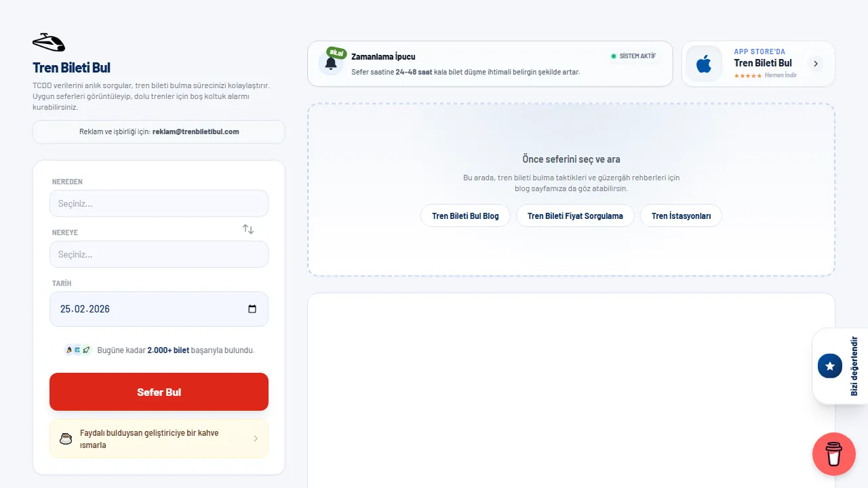Click the Hemen İndir link

pos(781,75)
